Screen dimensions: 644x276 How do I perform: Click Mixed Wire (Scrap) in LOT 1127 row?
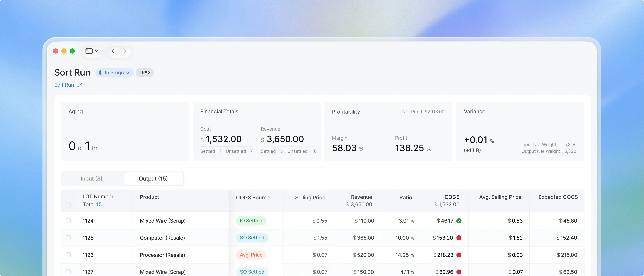163,272
